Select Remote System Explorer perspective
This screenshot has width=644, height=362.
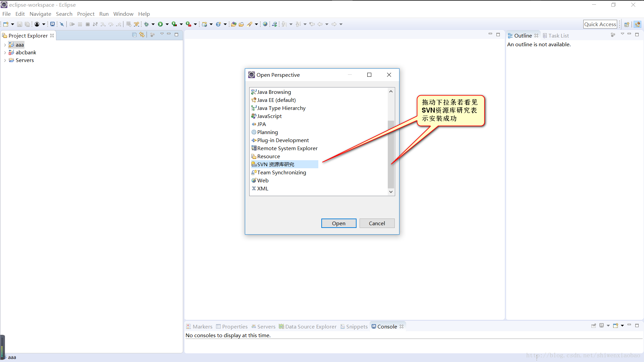[x=284, y=148]
